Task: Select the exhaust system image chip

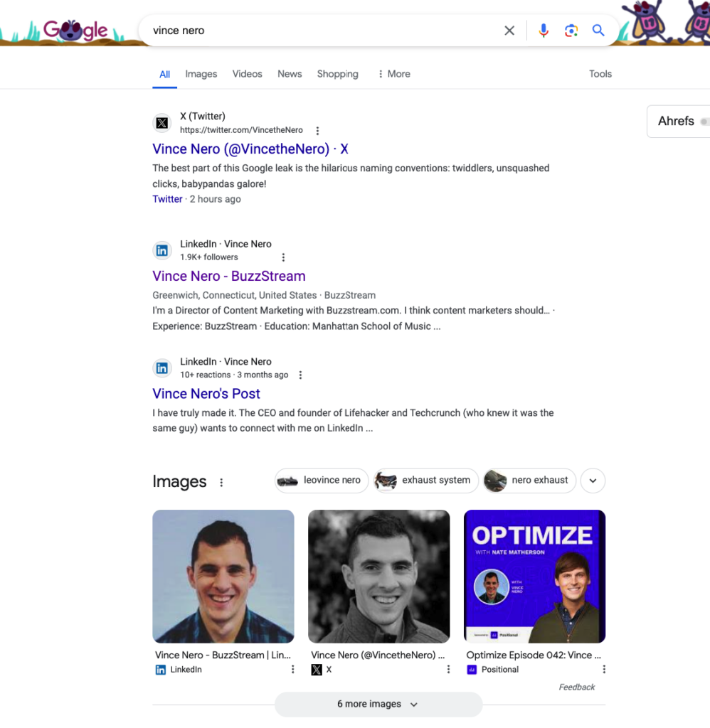Action: [425, 481]
